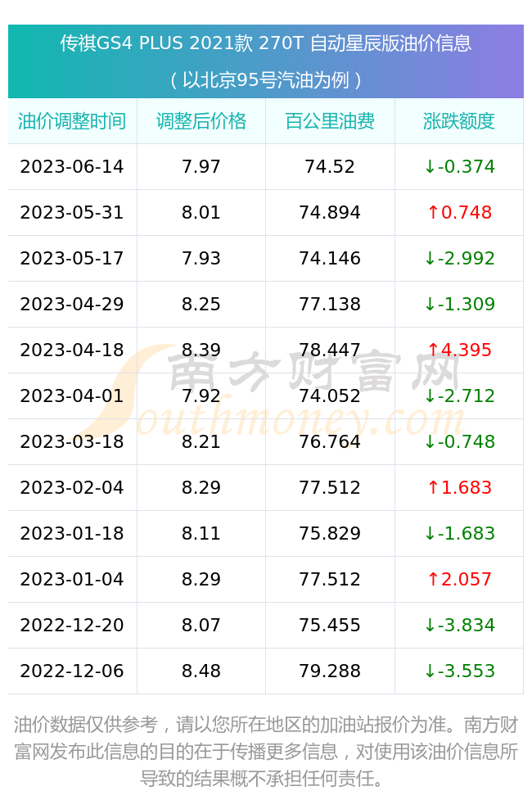Click fuel cost 79.288
Viewport: 532px width, 800px height.
coord(330,671)
